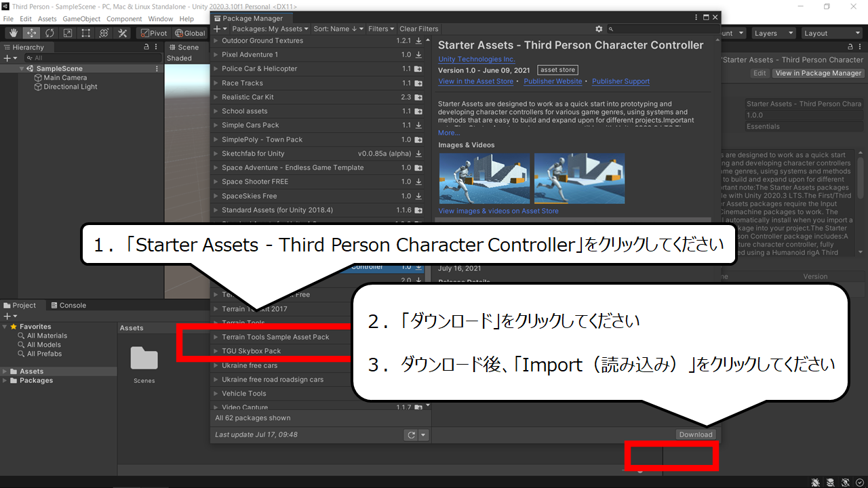Screen dimensions: 868x488
Task: Click the cache server icon in status bar
Action: pos(831,482)
